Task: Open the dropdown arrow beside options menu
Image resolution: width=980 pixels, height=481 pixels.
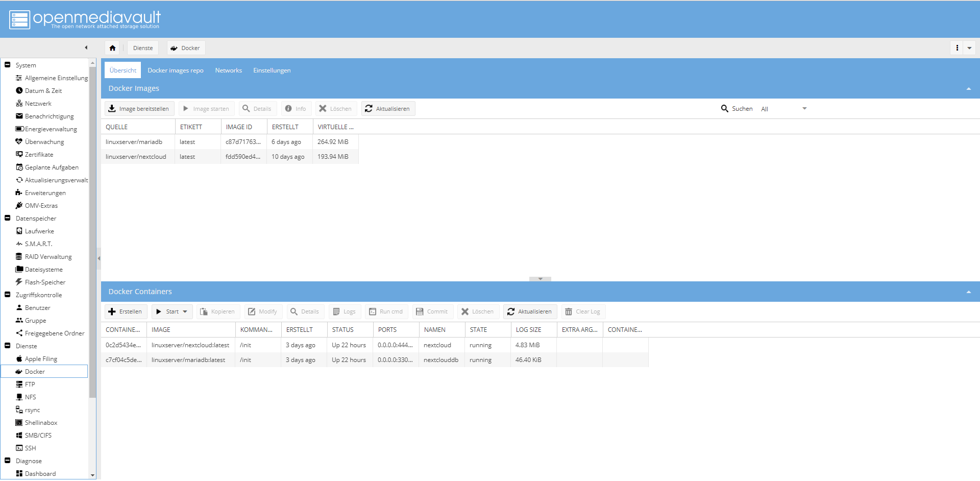Action: click(x=969, y=48)
